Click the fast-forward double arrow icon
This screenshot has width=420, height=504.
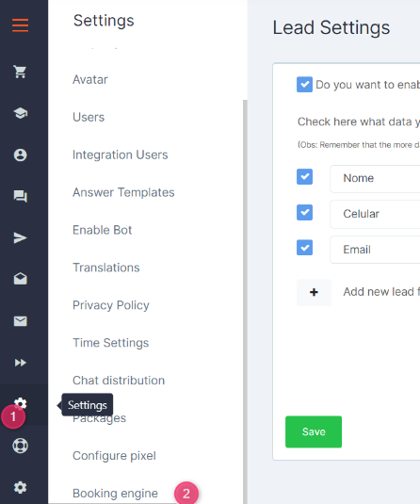tap(20, 363)
